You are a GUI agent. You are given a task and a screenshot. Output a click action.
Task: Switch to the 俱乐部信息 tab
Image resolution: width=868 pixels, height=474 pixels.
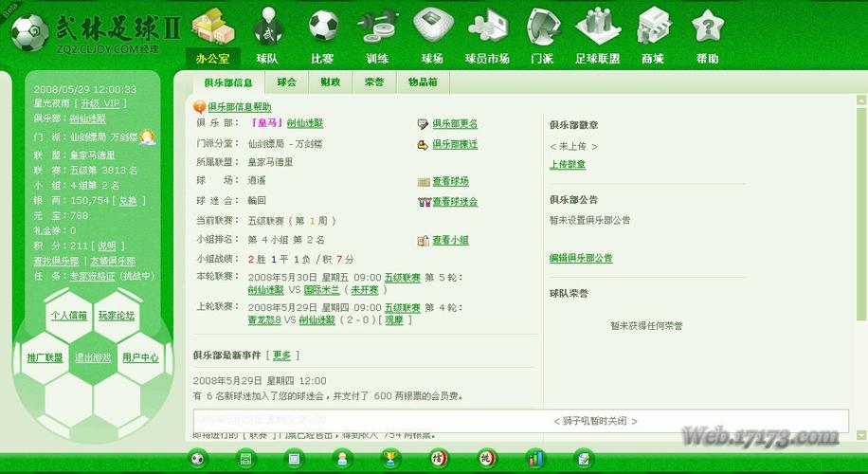pos(228,82)
